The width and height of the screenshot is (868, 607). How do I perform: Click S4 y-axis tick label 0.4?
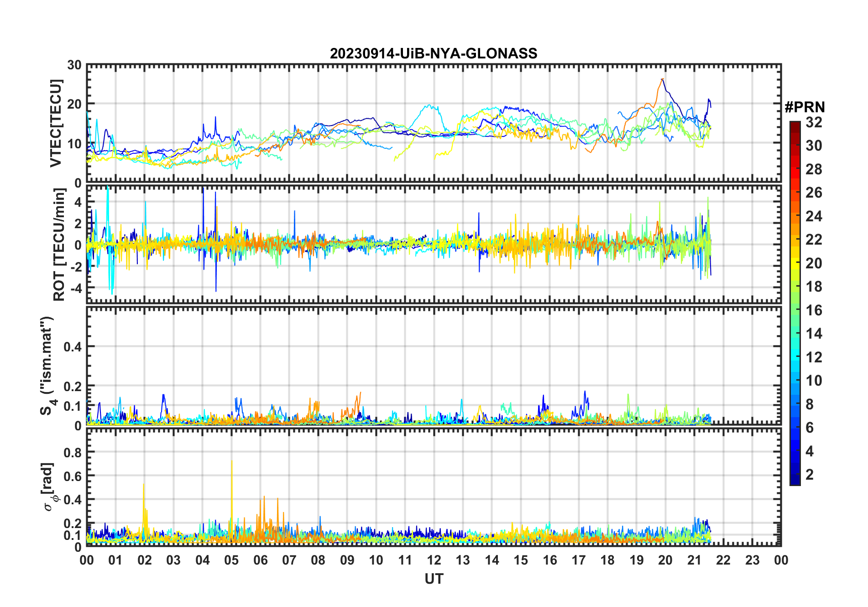click(x=73, y=347)
